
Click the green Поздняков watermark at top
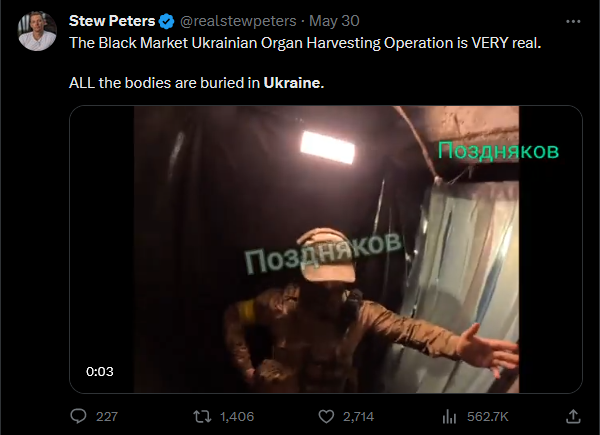[x=498, y=150]
